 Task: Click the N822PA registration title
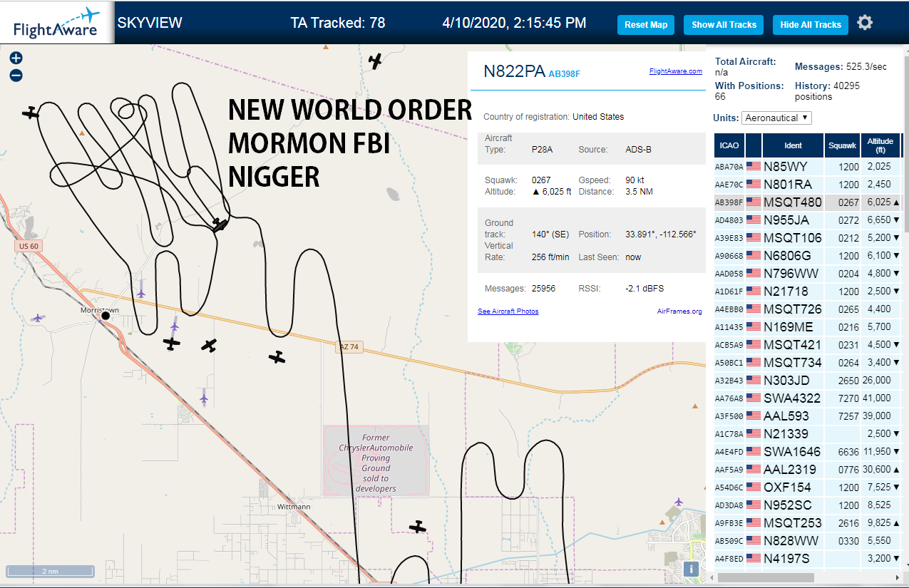coord(514,71)
